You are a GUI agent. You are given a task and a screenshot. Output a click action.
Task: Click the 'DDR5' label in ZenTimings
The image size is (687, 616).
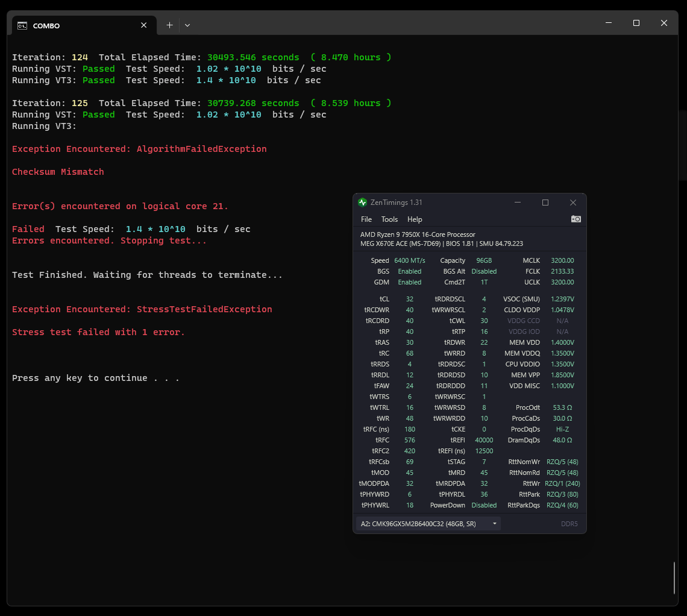(569, 524)
